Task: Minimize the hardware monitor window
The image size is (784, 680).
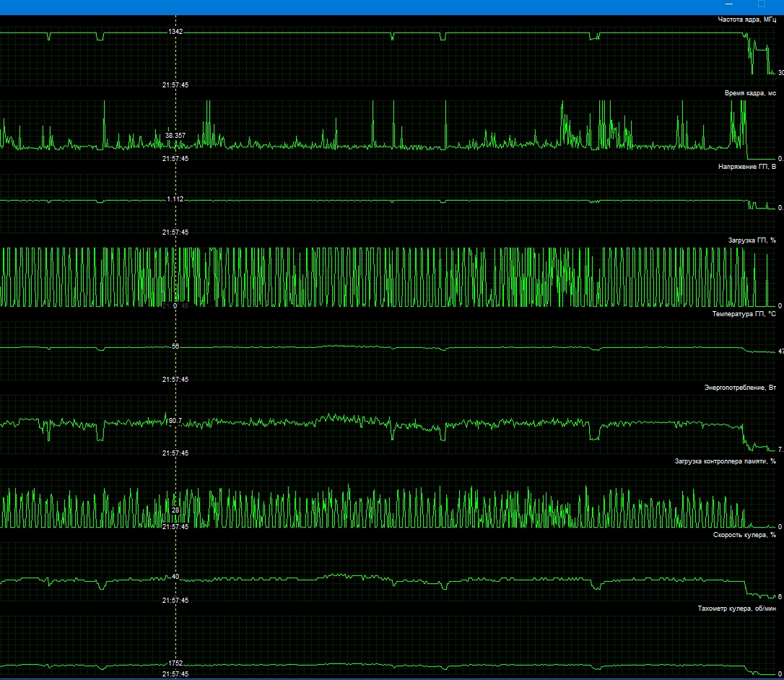Action: click(729, 4)
